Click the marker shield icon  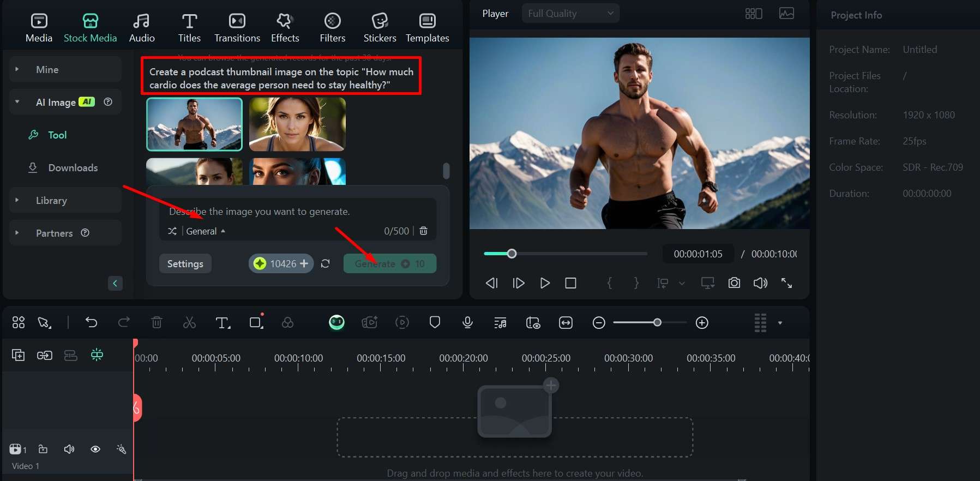tap(435, 323)
